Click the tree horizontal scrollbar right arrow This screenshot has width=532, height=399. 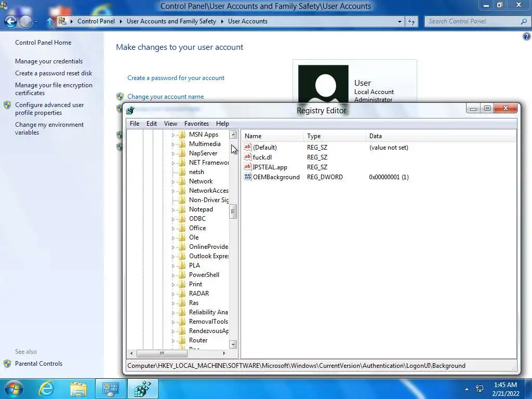point(224,353)
